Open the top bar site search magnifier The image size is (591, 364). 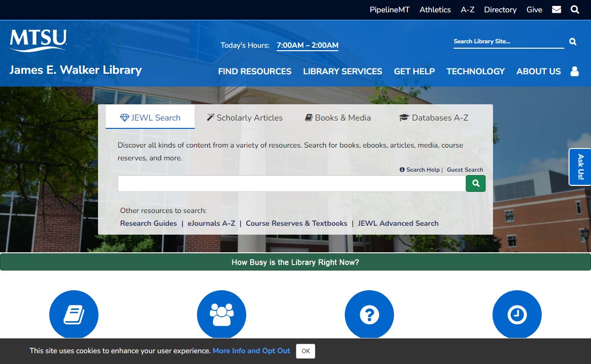point(575,9)
